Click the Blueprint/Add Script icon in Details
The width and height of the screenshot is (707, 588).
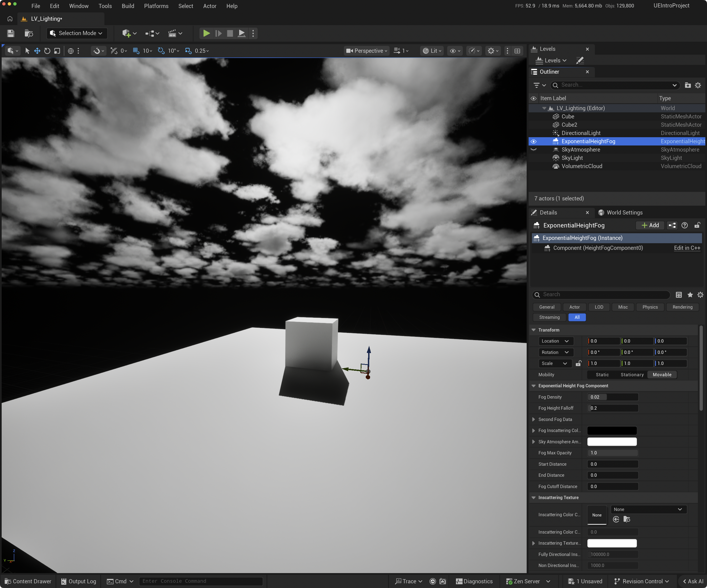pos(672,225)
